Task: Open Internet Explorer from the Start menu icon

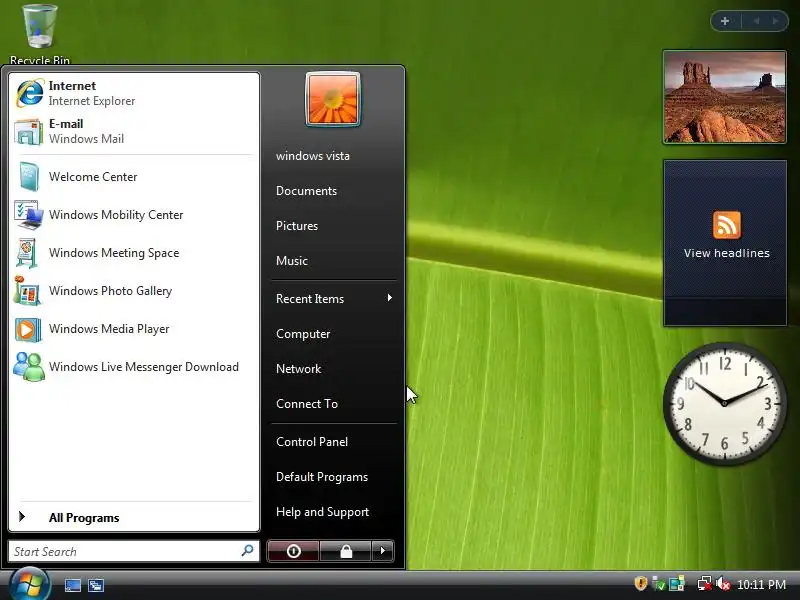Action: [29, 93]
